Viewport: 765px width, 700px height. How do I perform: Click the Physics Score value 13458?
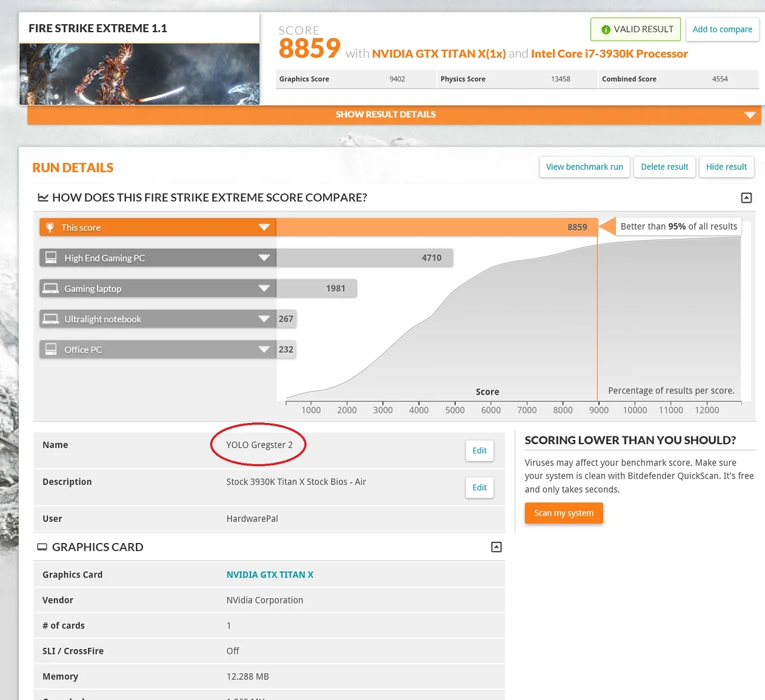click(x=561, y=79)
